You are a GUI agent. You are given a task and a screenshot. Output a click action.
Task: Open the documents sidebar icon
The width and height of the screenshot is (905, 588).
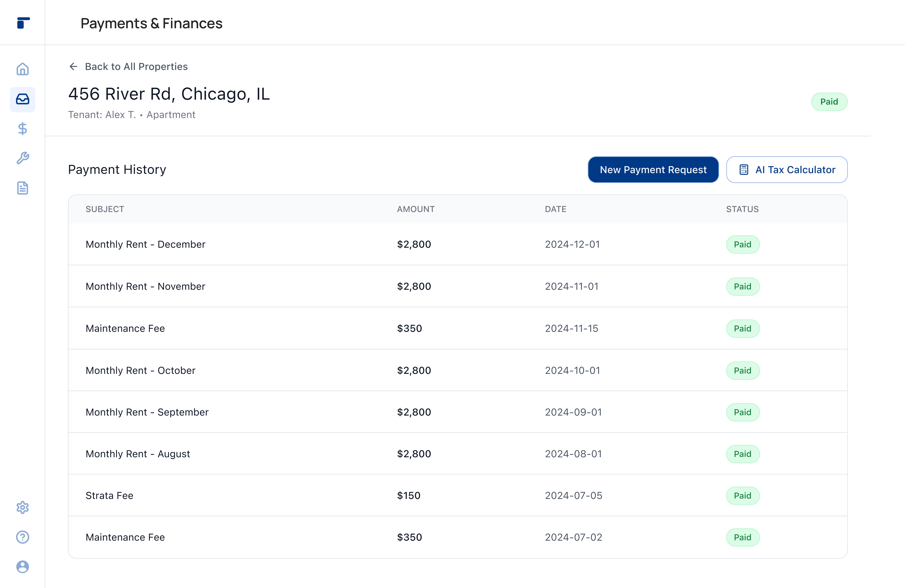(x=22, y=188)
